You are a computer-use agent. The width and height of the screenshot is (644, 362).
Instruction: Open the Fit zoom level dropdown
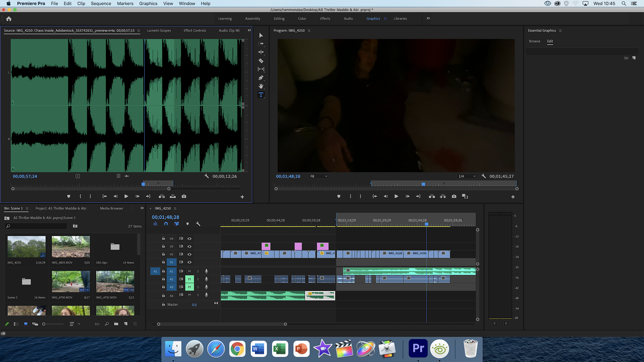tap(318, 176)
